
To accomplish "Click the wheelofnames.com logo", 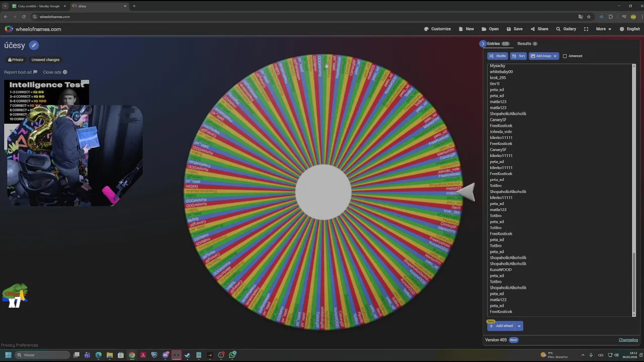I will pos(33,29).
